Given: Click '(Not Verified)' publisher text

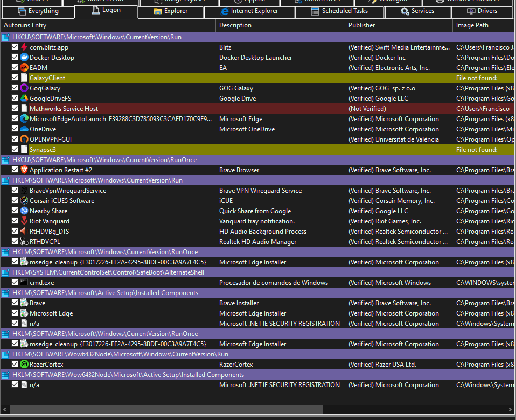Looking at the screenshot, I should (367, 109).
